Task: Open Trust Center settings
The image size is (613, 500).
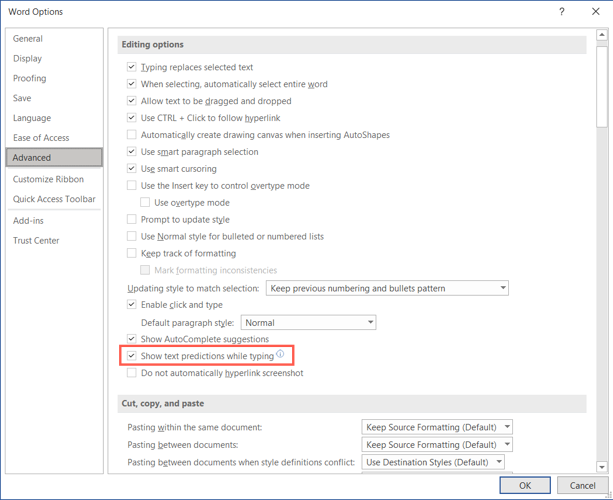Action: (36, 241)
